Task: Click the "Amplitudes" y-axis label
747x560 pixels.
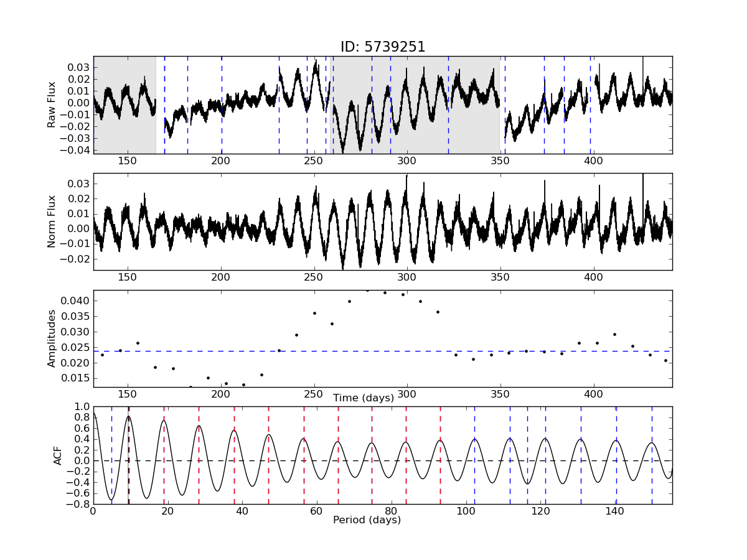Action: tap(52, 338)
